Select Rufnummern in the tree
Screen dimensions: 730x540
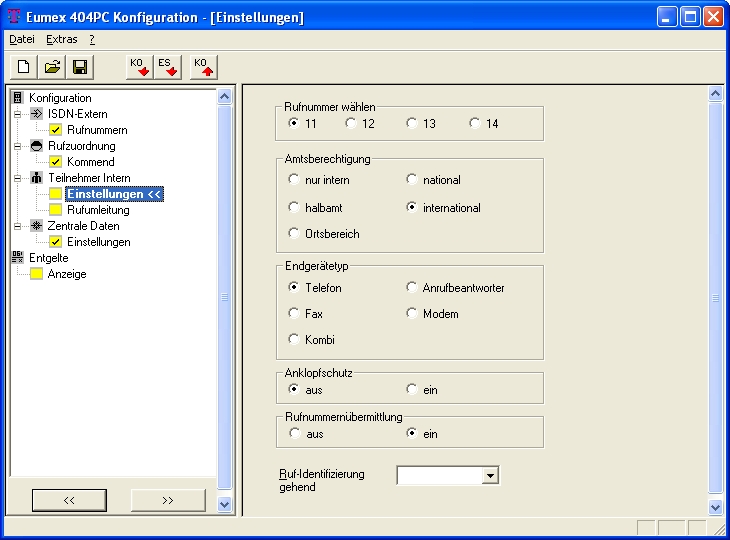tap(97, 130)
